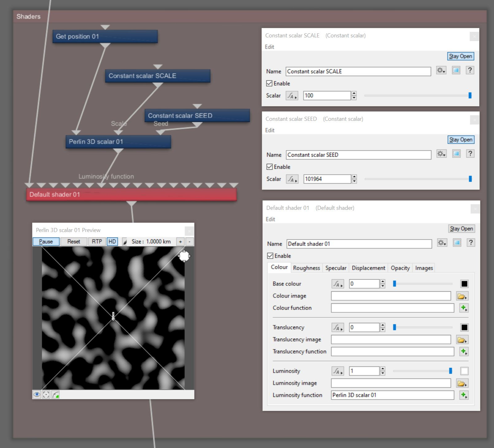Open animation button for Luminosity
Image resolution: width=494 pixels, height=448 pixels.
(337, 371)
